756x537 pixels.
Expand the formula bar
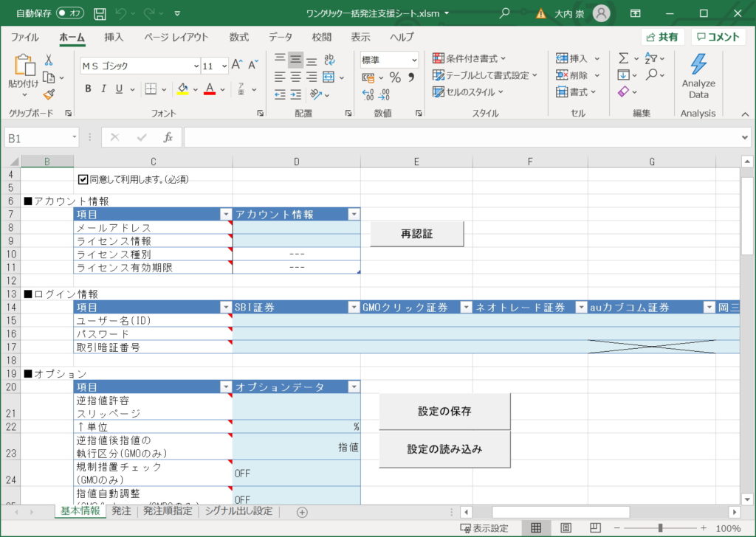[x=745, y=138]
